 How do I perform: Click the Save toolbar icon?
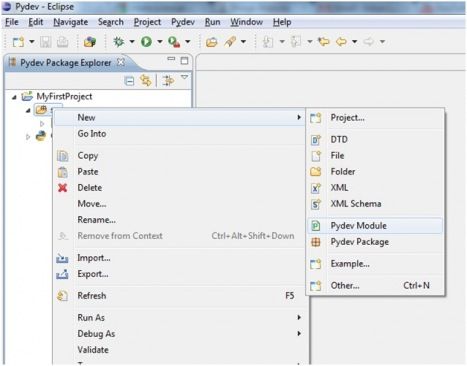46,42
